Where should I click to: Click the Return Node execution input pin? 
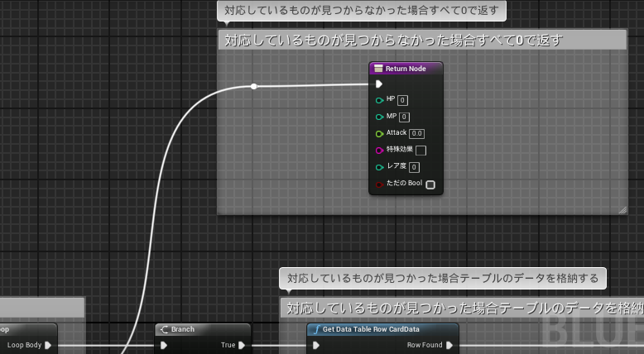378,84
